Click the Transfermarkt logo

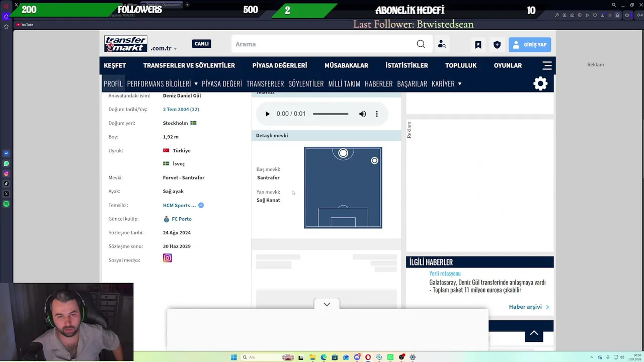click(126, 44)
